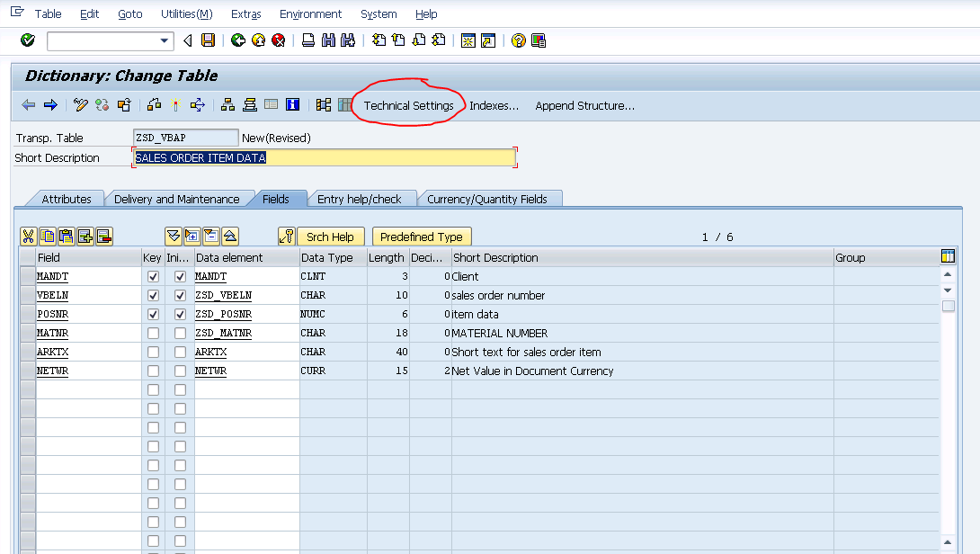Click the Cut scissors icon above the fields table
980x554 pixels.
click(28, 236)
